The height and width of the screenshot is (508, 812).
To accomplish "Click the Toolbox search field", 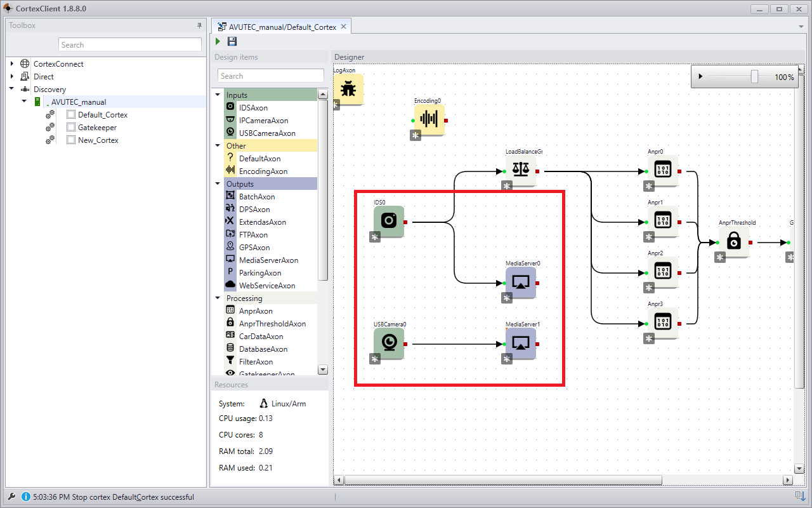I will pos(130,45).
